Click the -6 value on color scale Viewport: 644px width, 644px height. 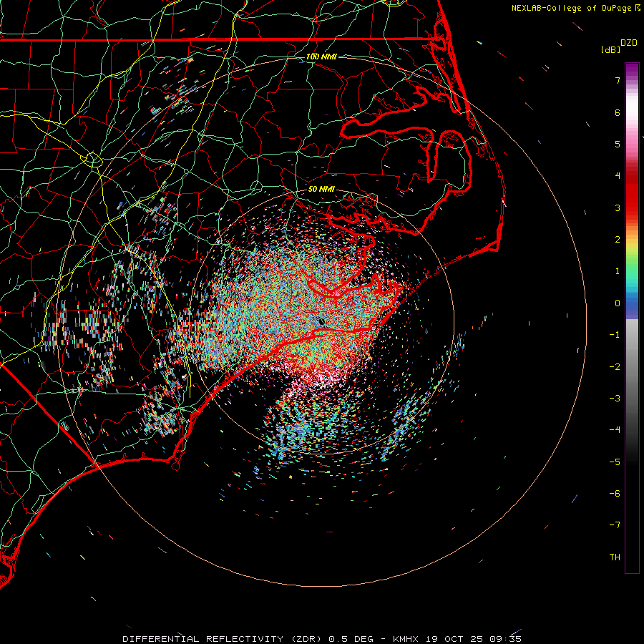[615, 494]
